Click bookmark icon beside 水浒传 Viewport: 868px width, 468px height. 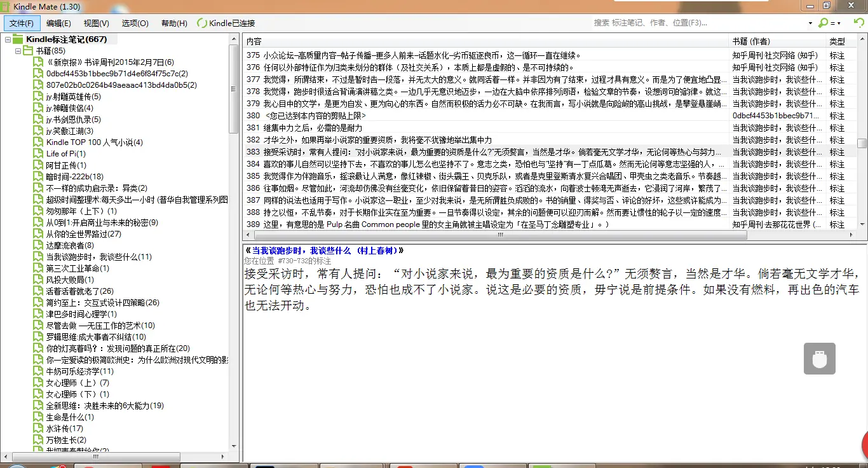click(x=39, y=429)
